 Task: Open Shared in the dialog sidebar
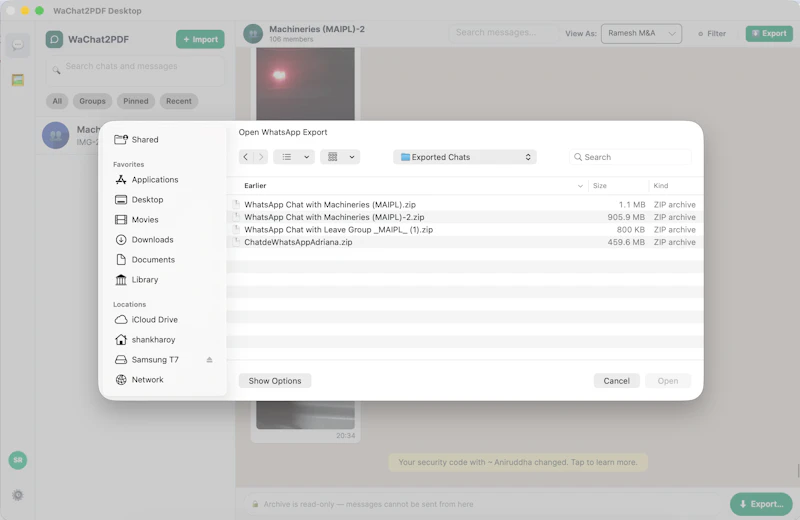[136, 139]
